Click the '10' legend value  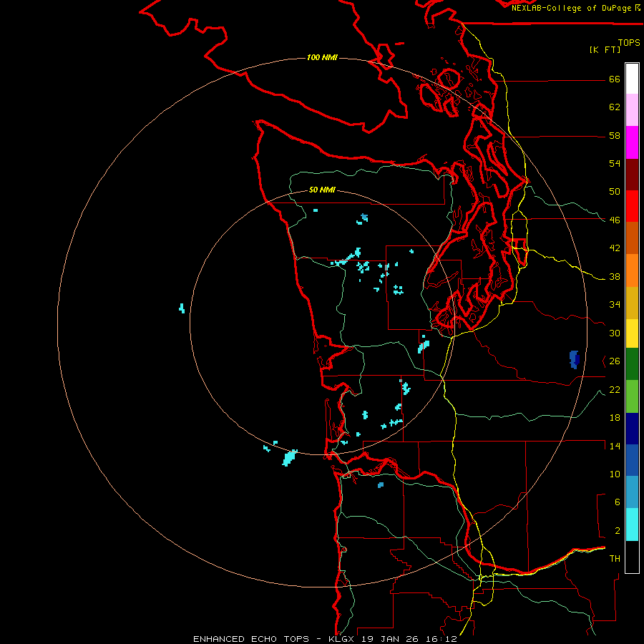coord(615,474)
